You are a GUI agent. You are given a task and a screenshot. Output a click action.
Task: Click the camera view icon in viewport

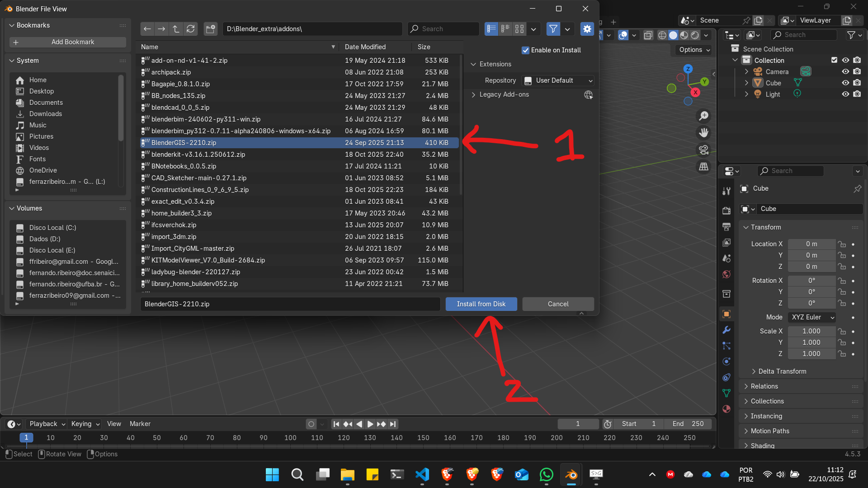click(x=703, y=150)
